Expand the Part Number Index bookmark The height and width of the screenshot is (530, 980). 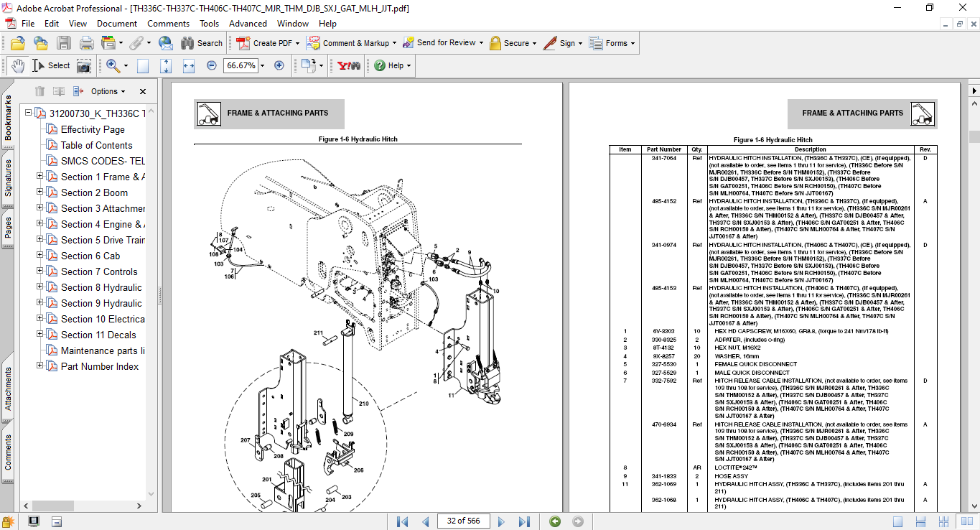click(x=40, y=366)
